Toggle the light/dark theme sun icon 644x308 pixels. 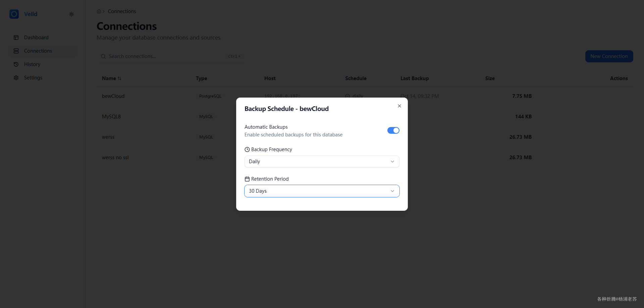pyautogui.click(x=71, y=14)
